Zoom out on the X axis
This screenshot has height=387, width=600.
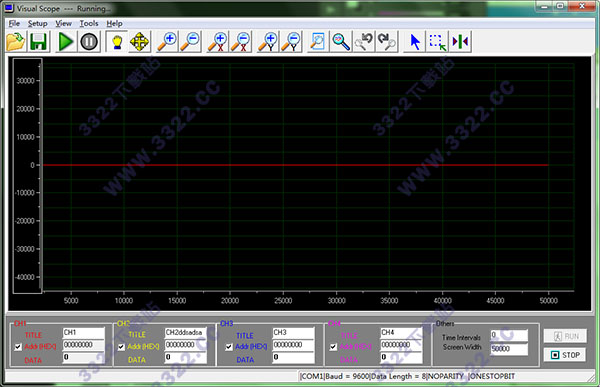[240, 41]
